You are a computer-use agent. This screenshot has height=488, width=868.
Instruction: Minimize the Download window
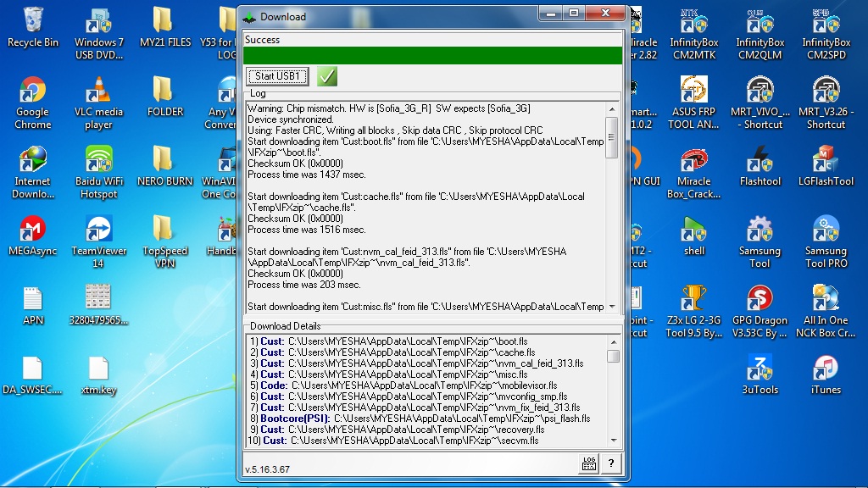coord(551,14)
